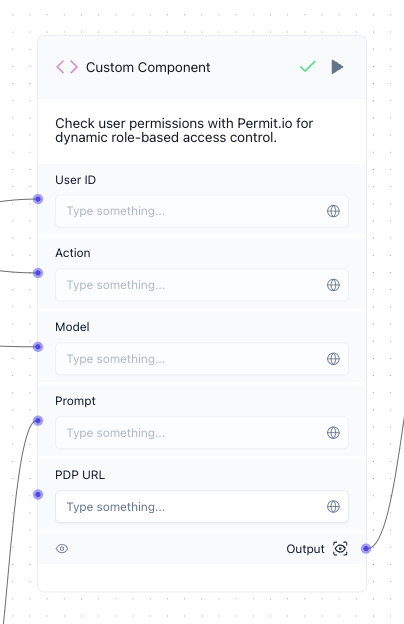The width and height of the screenshot is (404, 624).
Task: Select the Custom Component title text
Action: point(148,67)
